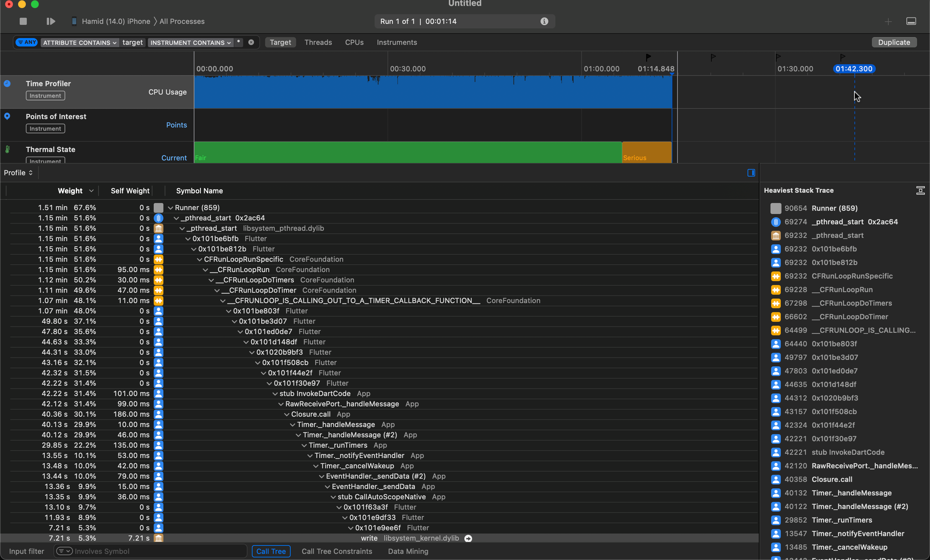This screenshot has height=560, width=930.
Task: Toggle the bottom detail pane icon
Action: coord(911,22)
